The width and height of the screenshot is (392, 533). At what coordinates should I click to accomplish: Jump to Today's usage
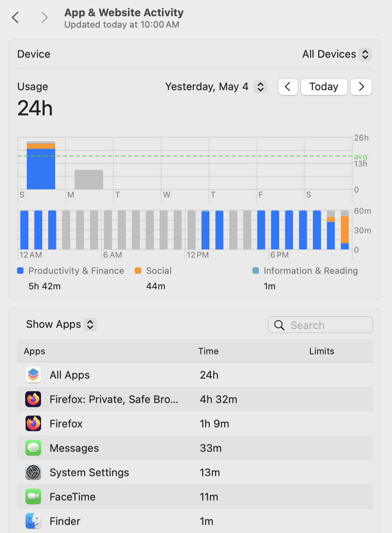[324, 87]
